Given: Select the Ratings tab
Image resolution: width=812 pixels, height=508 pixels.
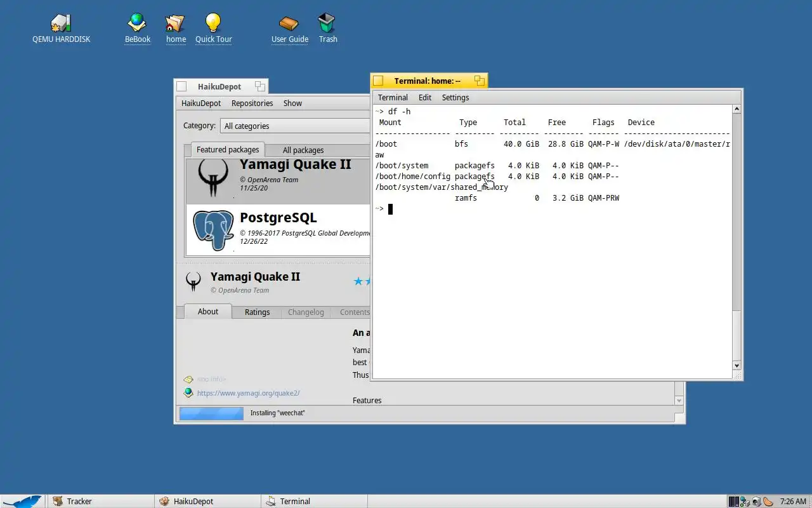Looking at the screenshot, I should pos(257,312).
